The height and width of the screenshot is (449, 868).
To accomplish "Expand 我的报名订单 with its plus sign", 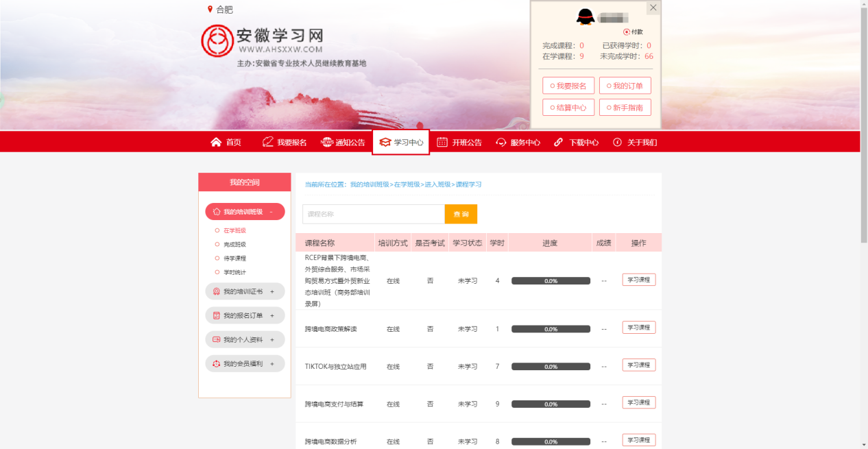I will pyautogui.click(x=272, y=315).
